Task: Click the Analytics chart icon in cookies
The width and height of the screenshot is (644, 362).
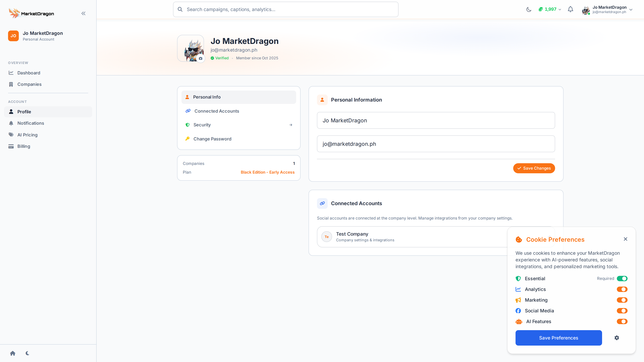Action: click(x=518, y=289)
